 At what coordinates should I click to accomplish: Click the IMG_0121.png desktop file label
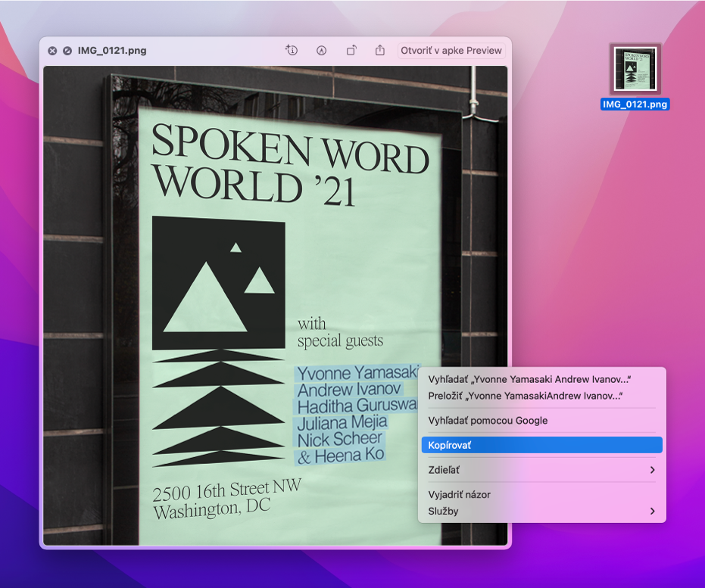click(635, 104)
